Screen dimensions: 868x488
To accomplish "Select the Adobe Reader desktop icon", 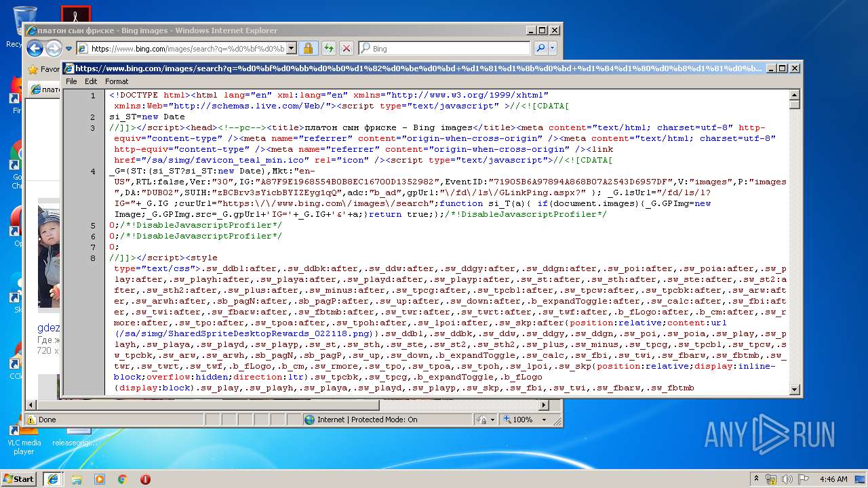I will pos(75,14).
